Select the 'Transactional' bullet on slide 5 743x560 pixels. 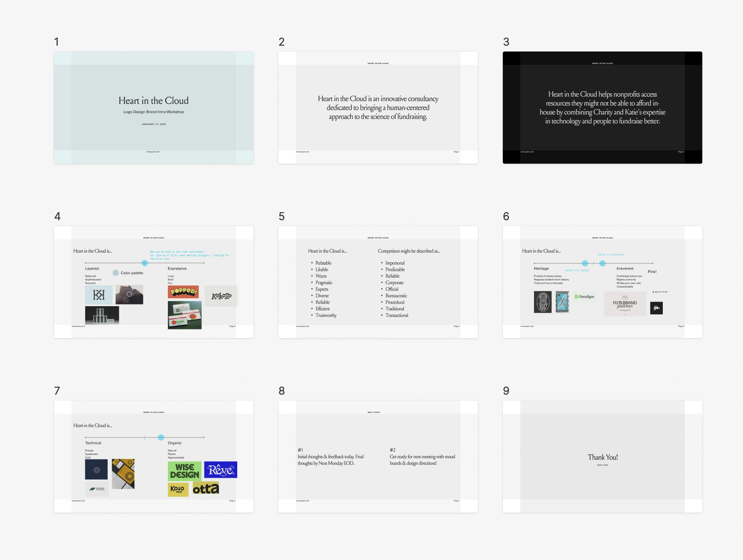click(x=397, y=315)
